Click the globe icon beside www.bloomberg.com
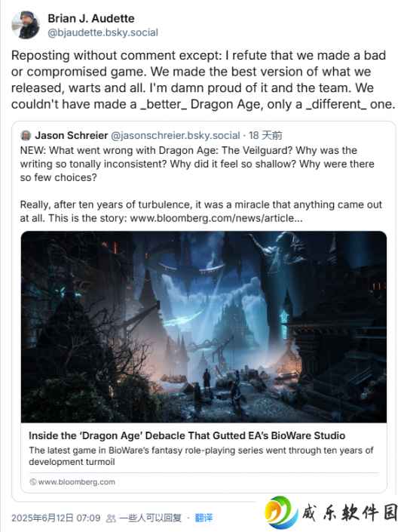 33,481
